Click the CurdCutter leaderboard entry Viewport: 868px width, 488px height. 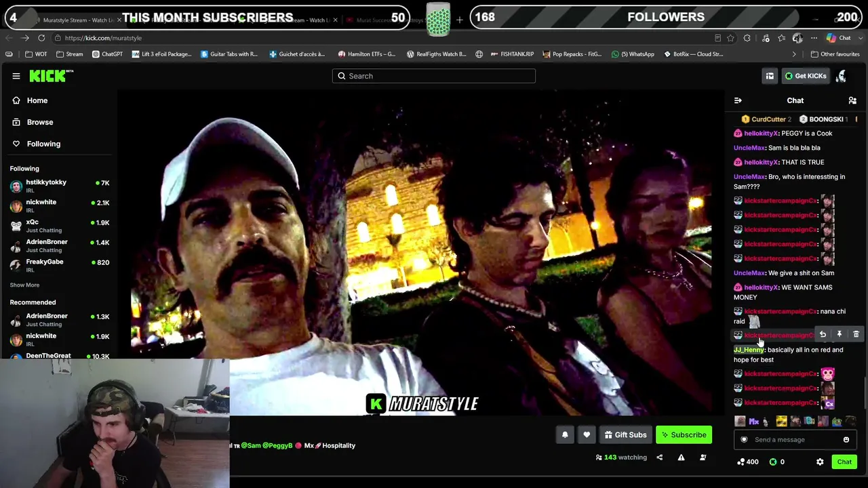[x=766, y=119]
